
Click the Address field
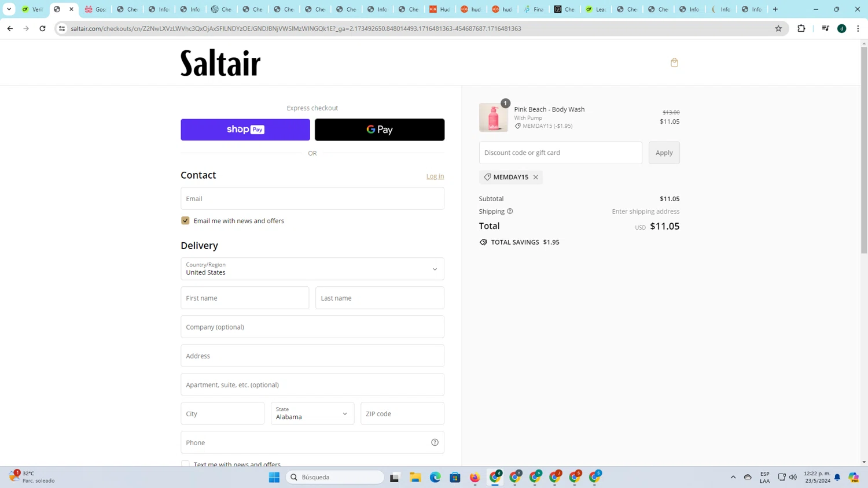point(312,356)
